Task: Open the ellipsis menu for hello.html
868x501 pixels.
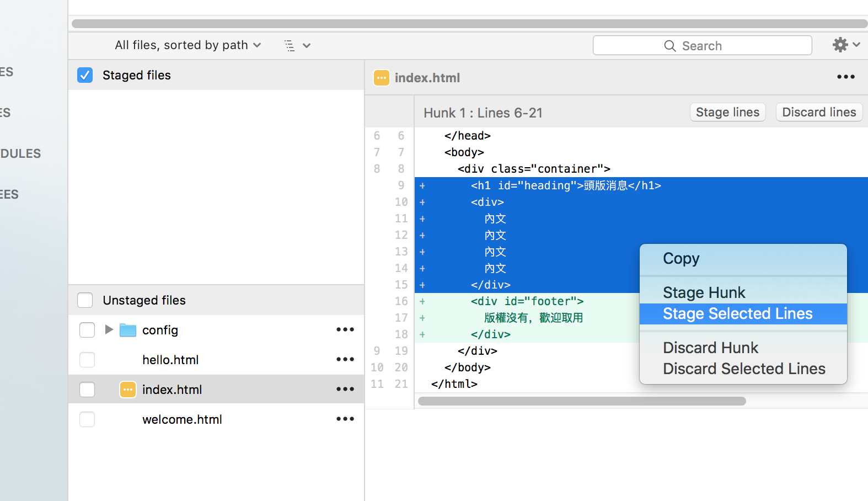Action: click(x=345, y=360)
